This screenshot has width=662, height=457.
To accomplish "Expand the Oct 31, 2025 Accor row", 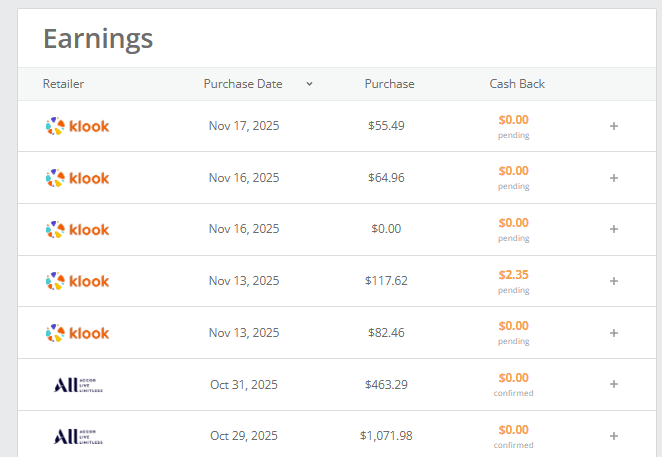I will (614, 384).
